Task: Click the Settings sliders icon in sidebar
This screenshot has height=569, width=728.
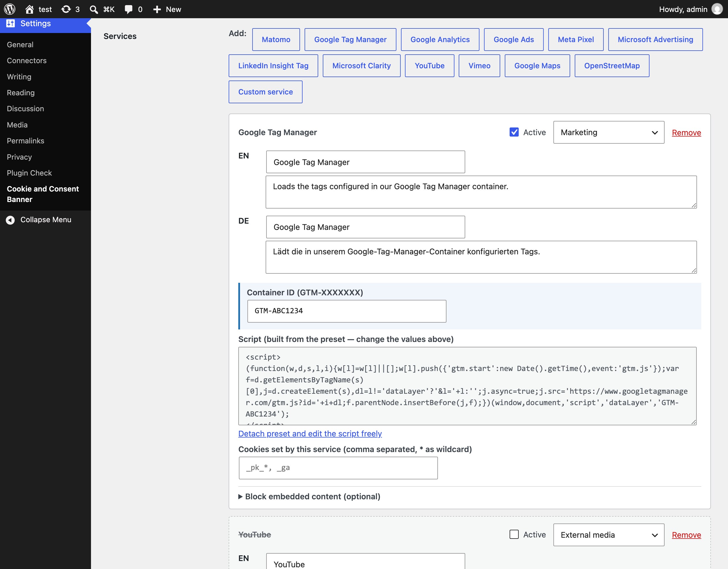Action: [11, 23]
